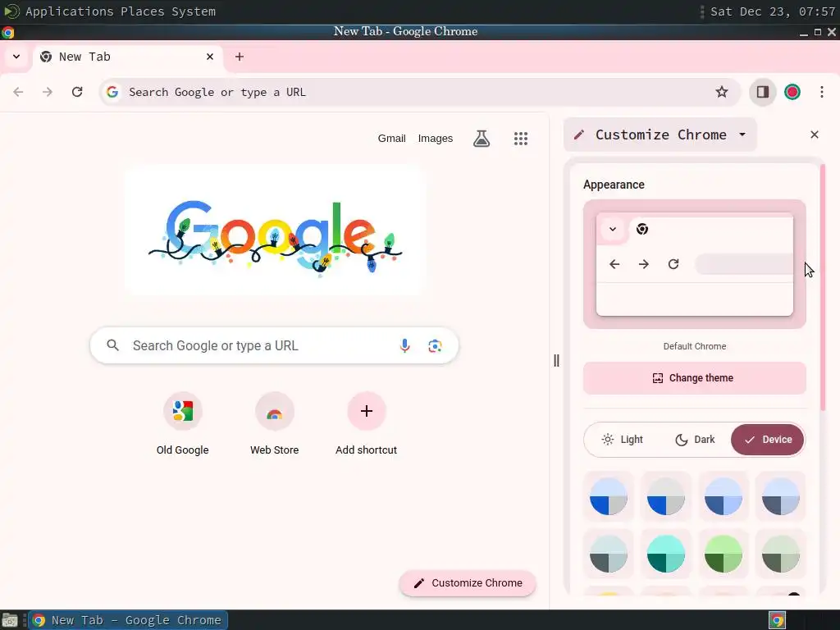Open the Chrome three-dot menu

pyautogui.click(x=822, y=92)
